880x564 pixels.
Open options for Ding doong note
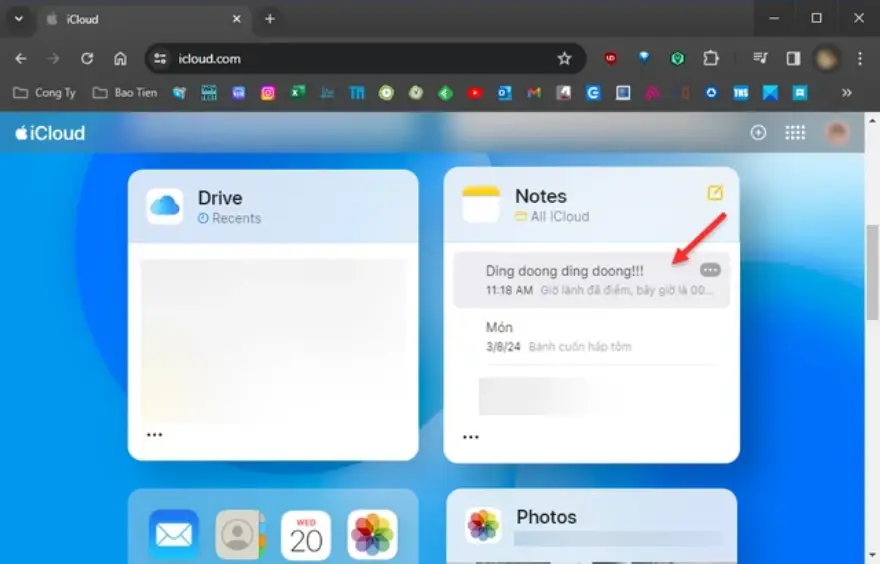pyautogui.click(x=710, y=270)
